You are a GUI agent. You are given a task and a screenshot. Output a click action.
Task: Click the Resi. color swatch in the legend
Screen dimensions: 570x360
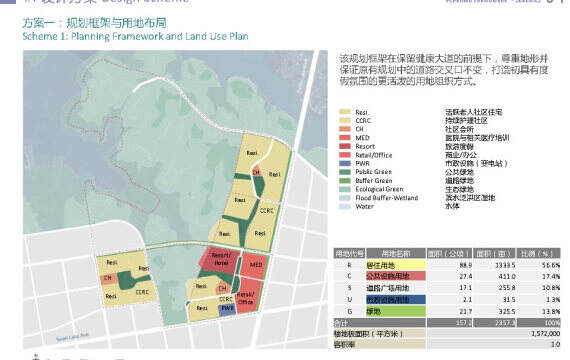(x=345, y=112)
